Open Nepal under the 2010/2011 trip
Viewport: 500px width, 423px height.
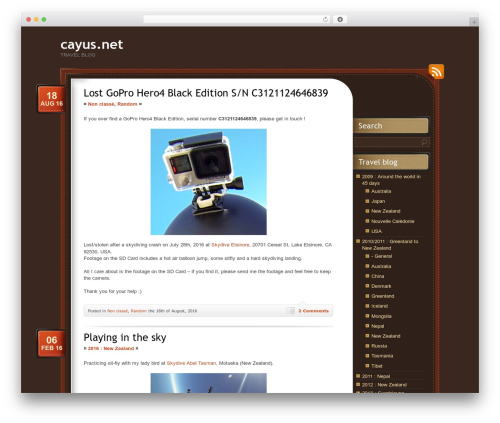coord(378,326)
